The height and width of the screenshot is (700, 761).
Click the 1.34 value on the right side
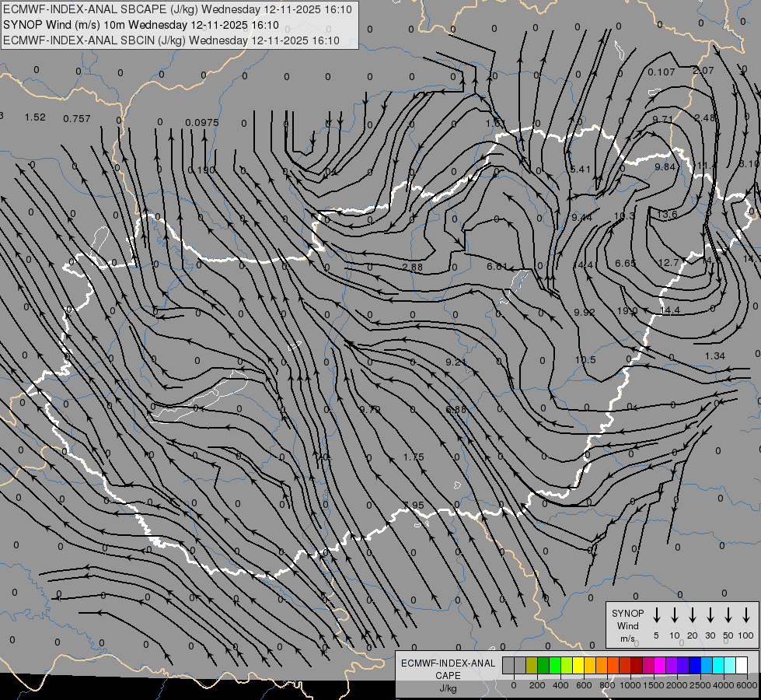[715, 356]
